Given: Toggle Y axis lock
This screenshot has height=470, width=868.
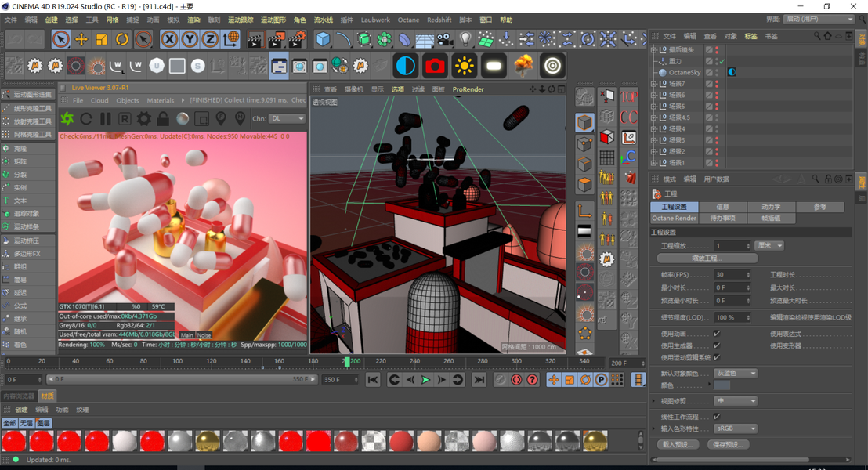Looking at the screenshot, I should tap(190, 39).
